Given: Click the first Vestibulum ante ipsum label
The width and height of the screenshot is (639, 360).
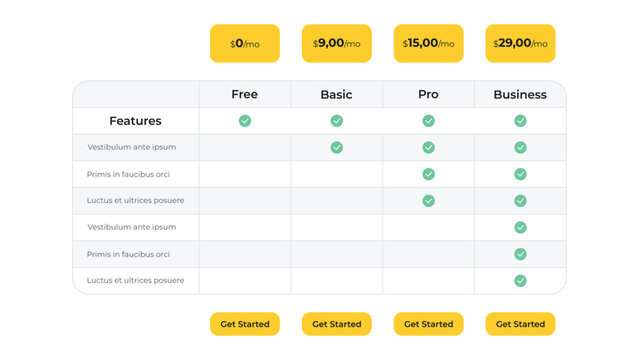Looking at the screenshot, I should tap(132, 147).
